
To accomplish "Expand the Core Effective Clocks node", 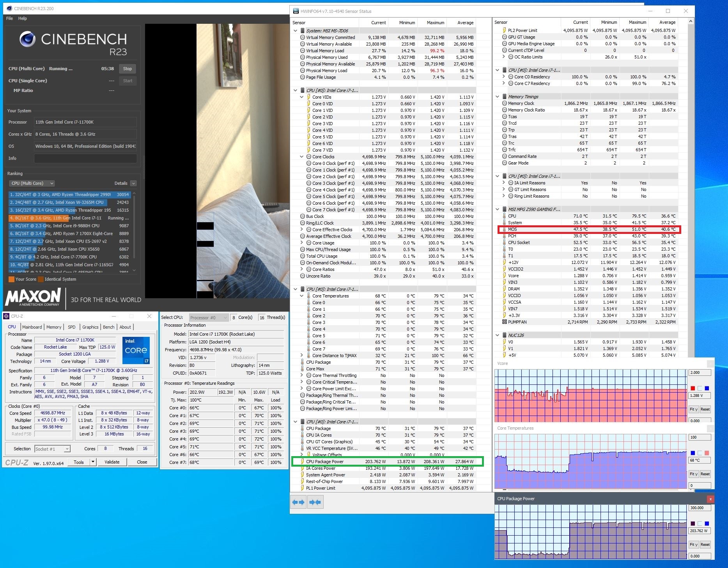I will coord(301,230).
